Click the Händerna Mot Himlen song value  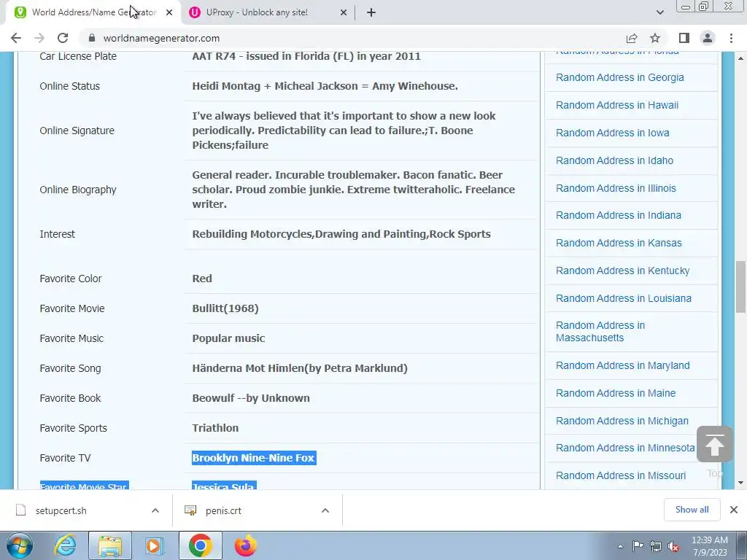pos(300,368)
